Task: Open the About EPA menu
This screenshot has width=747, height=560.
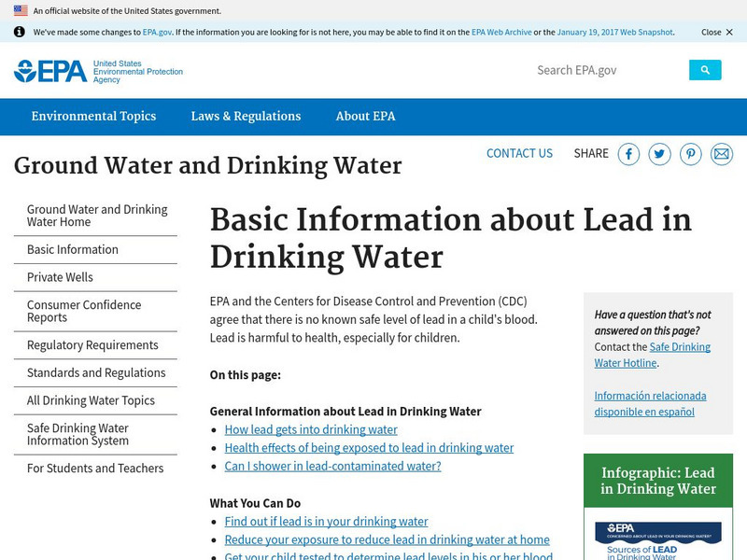Action: (x=365, y=116)
